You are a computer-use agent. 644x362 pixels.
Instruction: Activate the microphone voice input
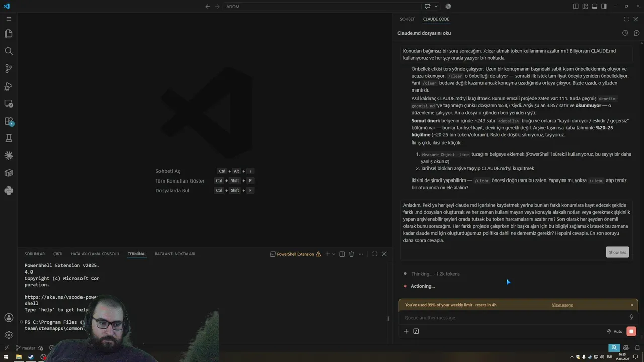coord(631,317)
